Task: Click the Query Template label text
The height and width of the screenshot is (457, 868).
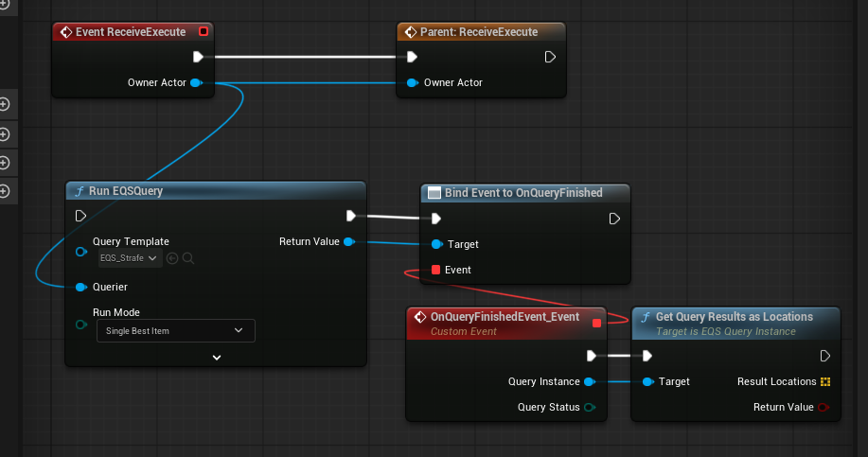Action: tap(131, 241)
